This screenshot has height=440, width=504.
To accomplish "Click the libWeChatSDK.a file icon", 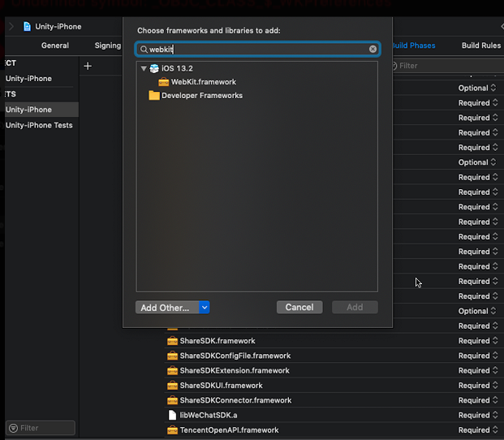I will [172, 415].
